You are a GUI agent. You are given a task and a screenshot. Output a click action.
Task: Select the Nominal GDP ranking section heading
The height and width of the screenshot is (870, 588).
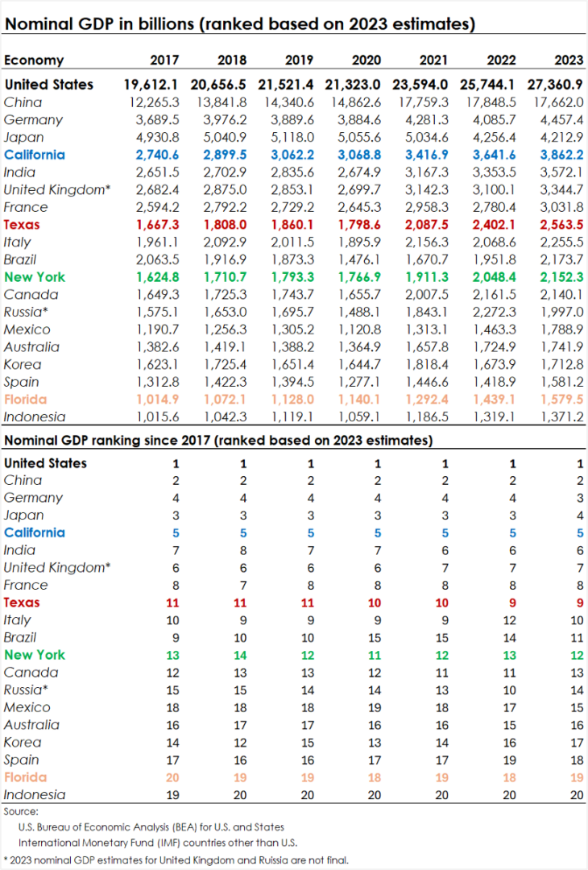[218, 441]
